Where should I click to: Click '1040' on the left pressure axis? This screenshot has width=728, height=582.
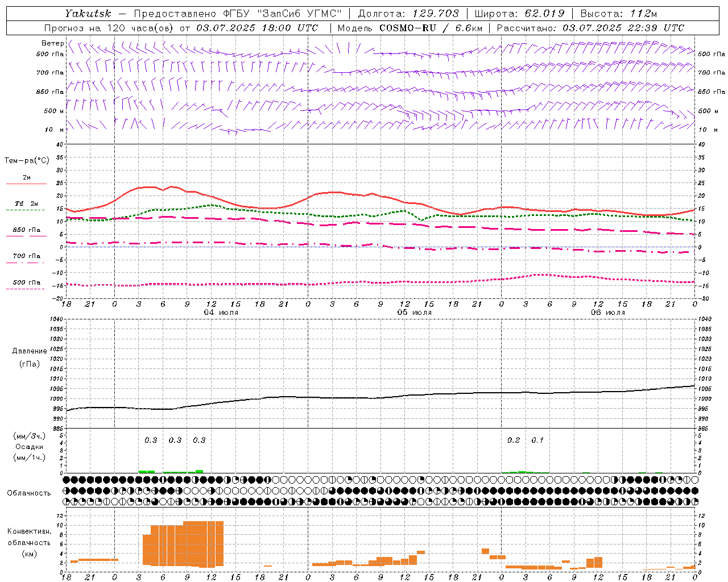[x=57, y=319]
